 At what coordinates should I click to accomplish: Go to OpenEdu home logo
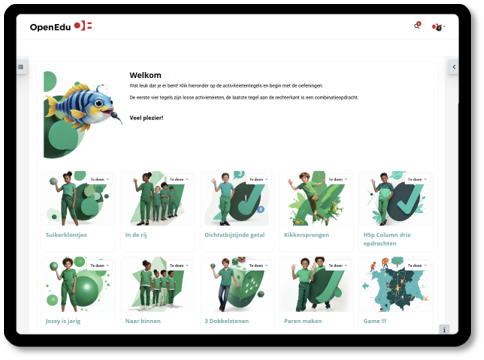(61, 26)
